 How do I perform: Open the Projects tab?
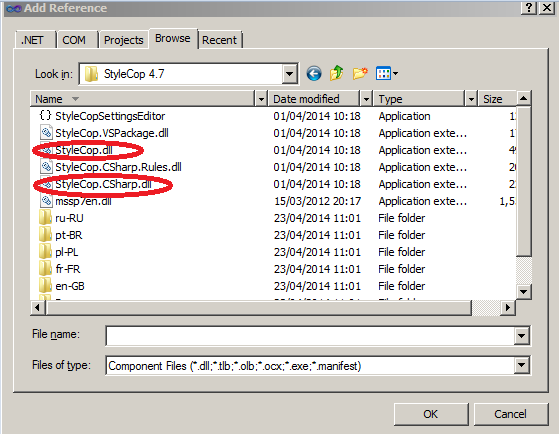[x=124, y=40]
